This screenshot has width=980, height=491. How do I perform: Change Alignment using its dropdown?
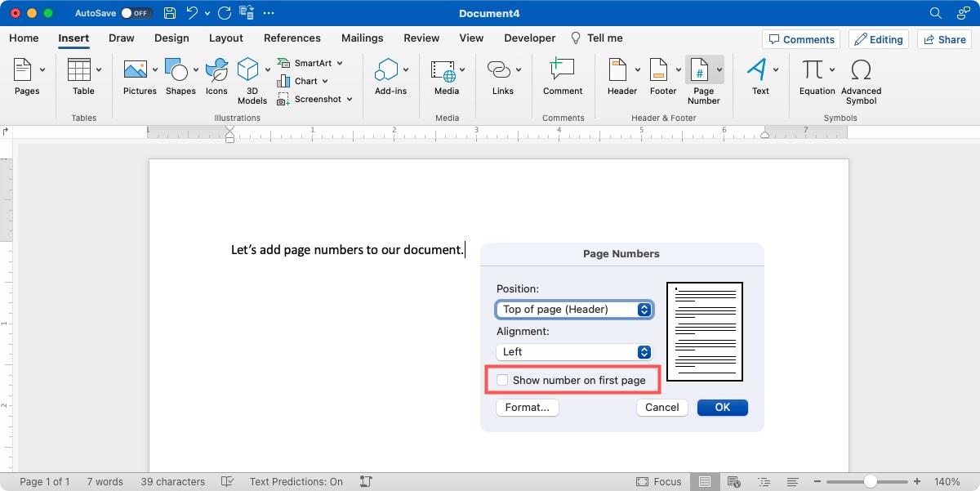[574, 351]
